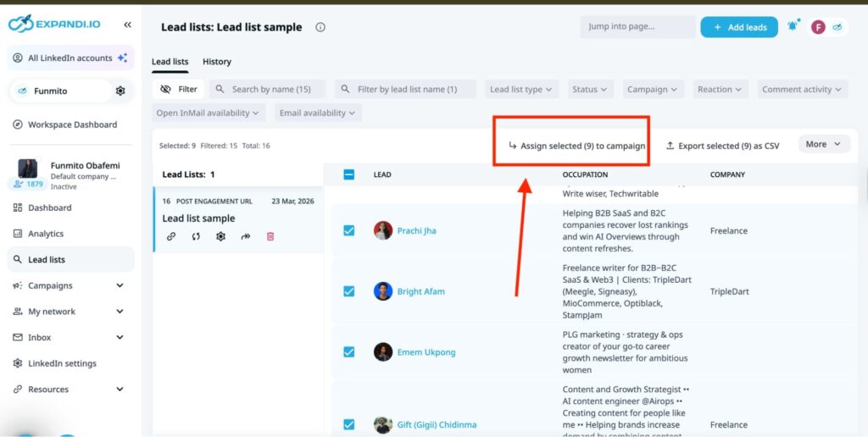Click the TripleDart company cell
The width and height of the screenshot is (868, 437).
pos(730,291)
